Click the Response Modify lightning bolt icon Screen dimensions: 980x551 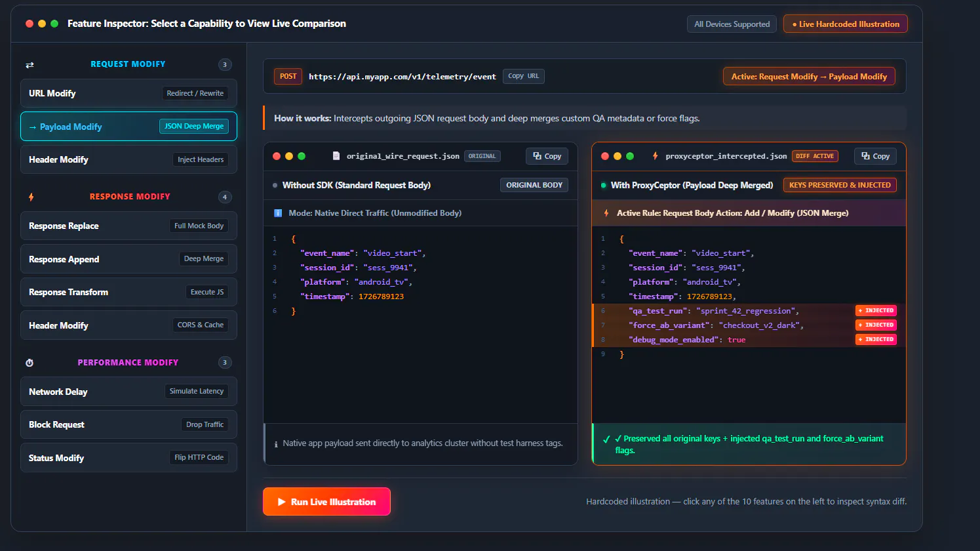point(31,197)
